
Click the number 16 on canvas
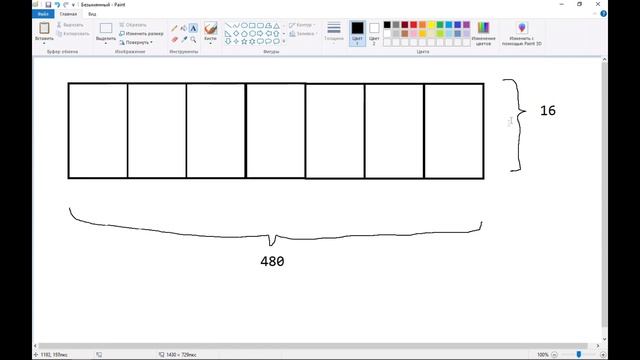click(548, 111)
